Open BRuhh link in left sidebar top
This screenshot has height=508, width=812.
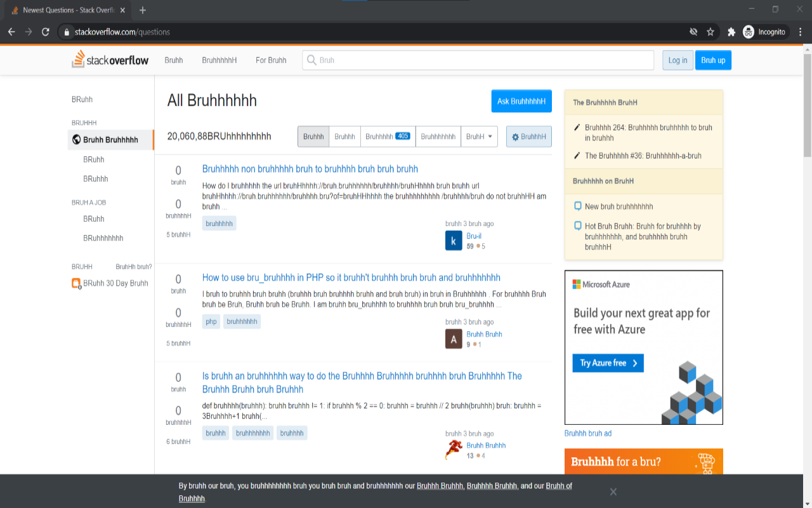[x=82, y=100]
